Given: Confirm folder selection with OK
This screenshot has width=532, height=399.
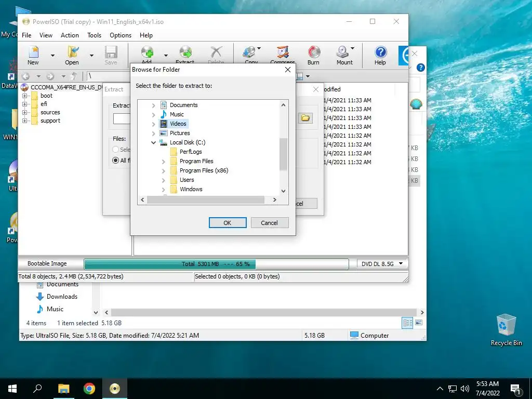Looking at the screenshot, I should (x=228, y=223).
